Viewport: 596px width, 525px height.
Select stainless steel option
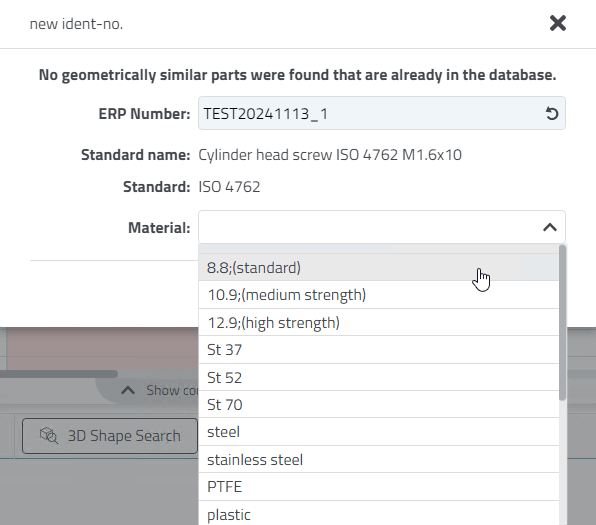click(x=379, y=460)
